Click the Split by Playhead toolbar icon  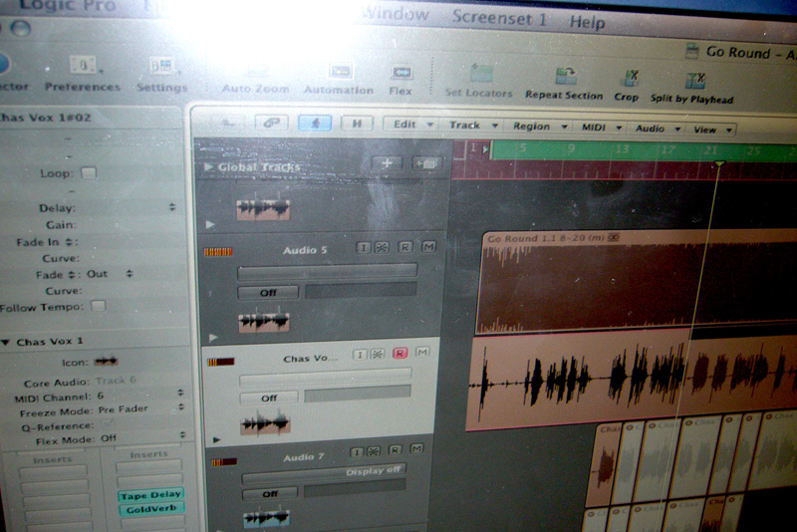694,79
